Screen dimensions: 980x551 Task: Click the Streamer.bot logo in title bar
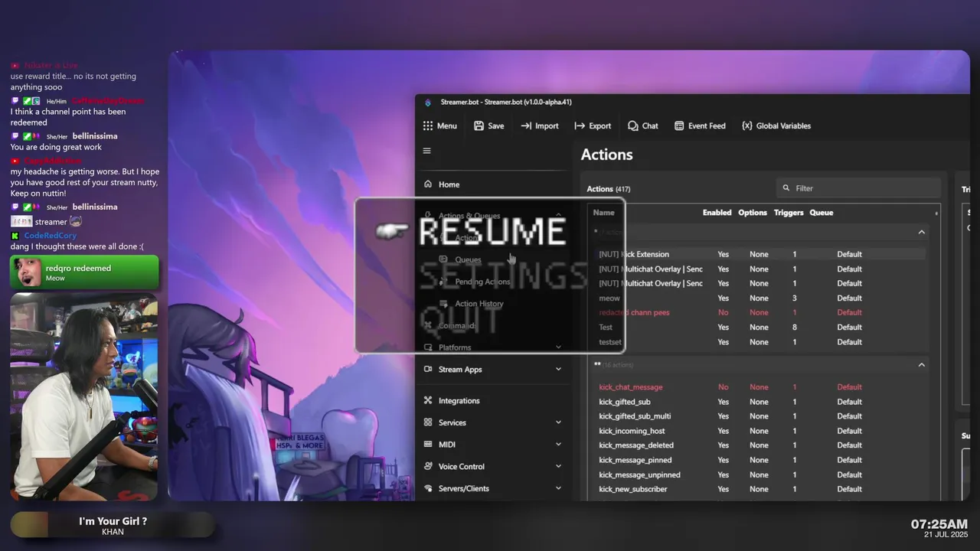point(428,103)
